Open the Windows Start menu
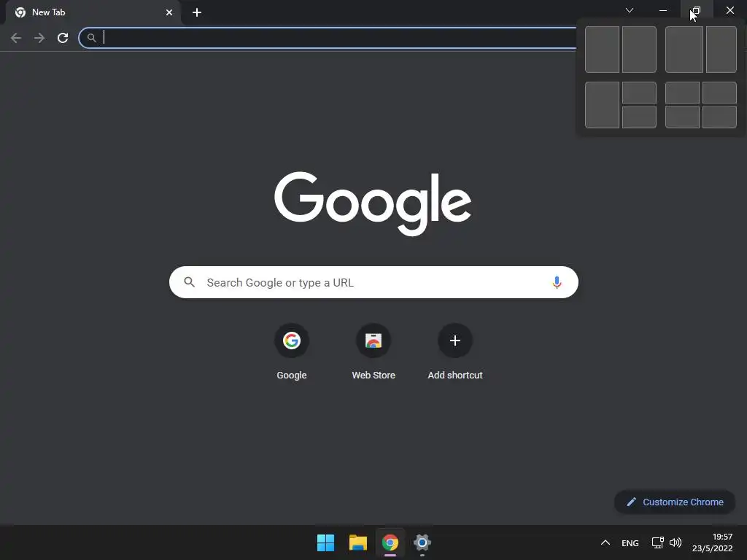Screen dimensions: 747x560 tap(326, 542)
